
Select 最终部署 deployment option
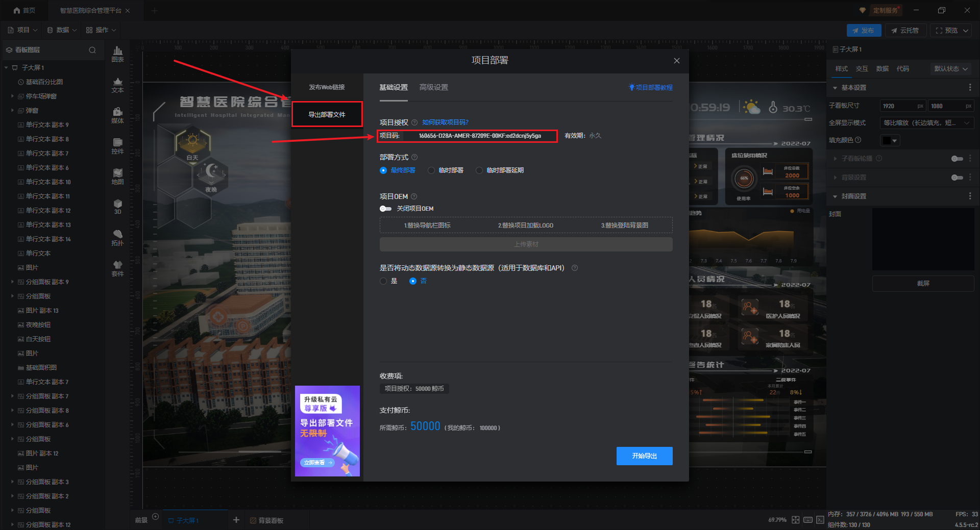(x=398, y=170)
